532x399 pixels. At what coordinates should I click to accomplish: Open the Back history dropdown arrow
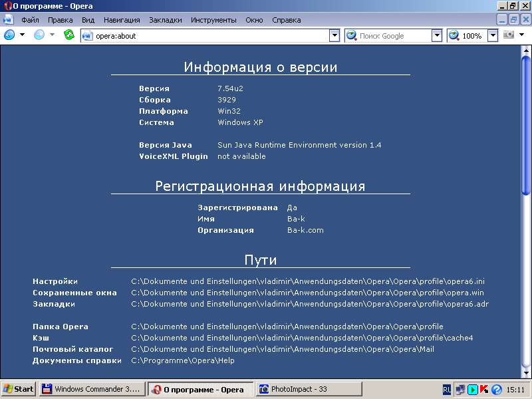click(x=23, y=35)
